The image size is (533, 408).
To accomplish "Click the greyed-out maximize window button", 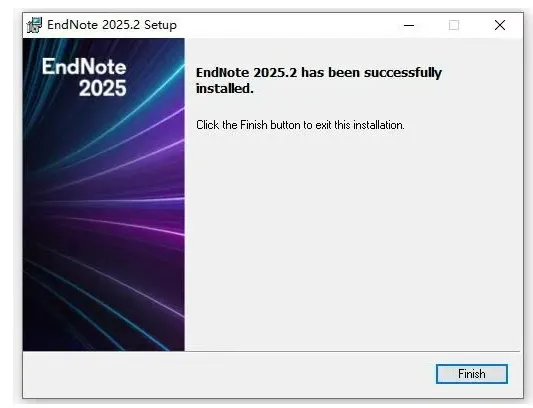I will pyautogui.click(x=454, y=25).
